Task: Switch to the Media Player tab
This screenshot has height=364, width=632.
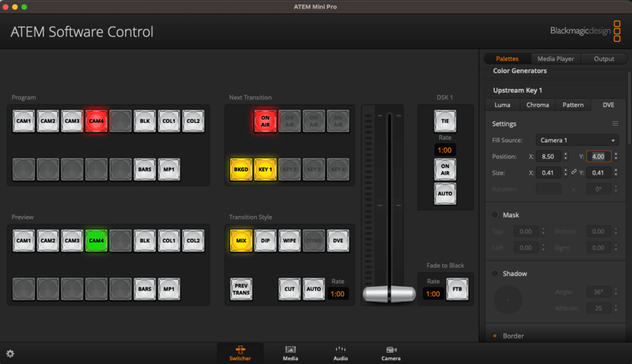Action: (555, 59)
